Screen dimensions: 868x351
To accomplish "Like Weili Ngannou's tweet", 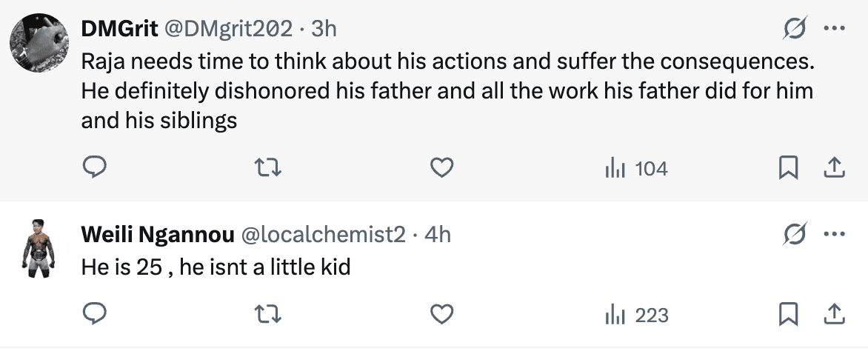I will pos(441,315).
